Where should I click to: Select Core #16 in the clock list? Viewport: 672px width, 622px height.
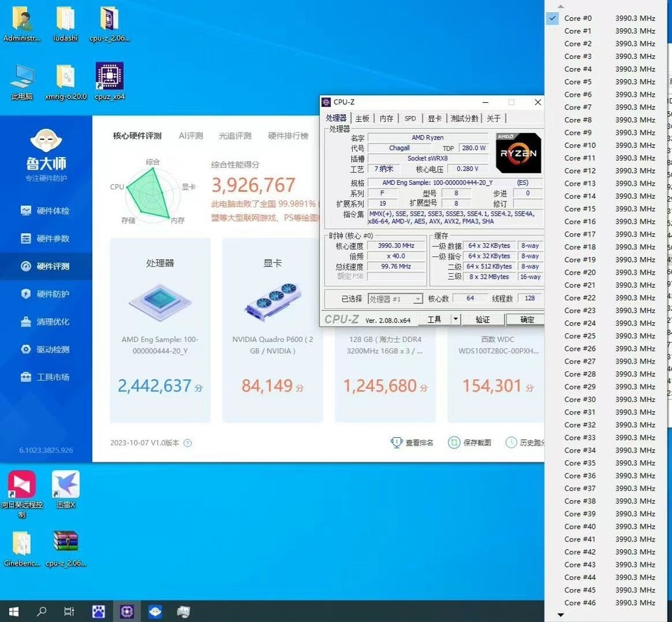(606, 221)
